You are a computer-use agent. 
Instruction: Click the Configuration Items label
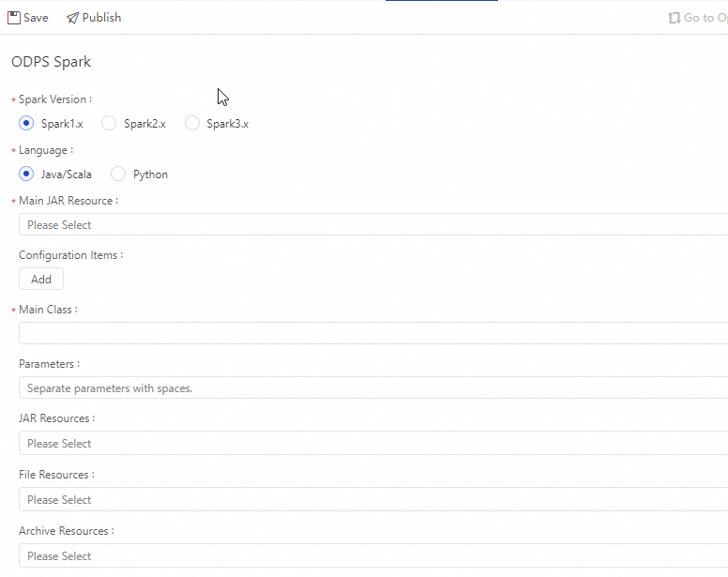pyautogui.click(x=70, y=255)
